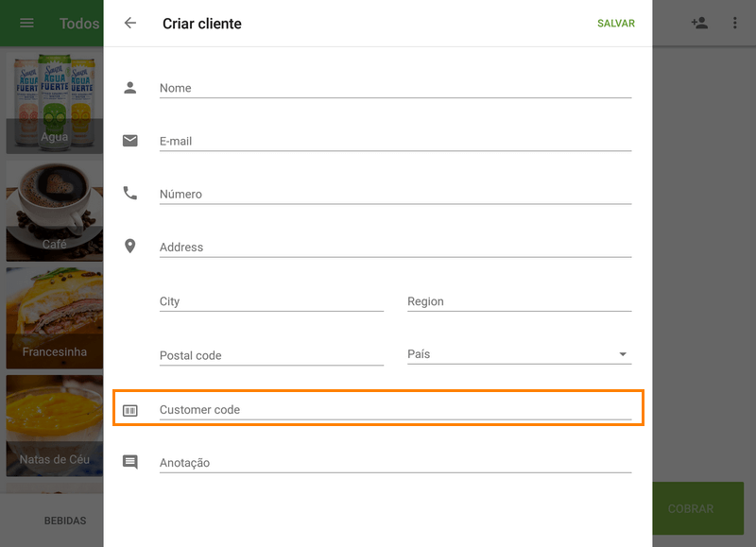Focus the E-mail input field
This screenshot has height=547, width=756.
click(x=394, y=141)
